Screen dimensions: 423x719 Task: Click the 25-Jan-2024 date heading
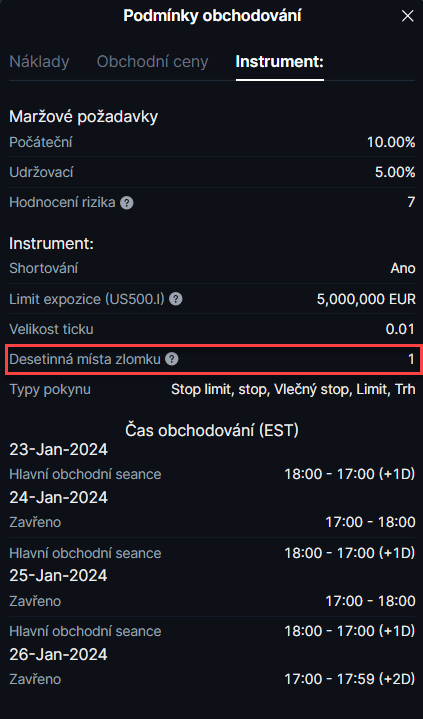(58, 575)
